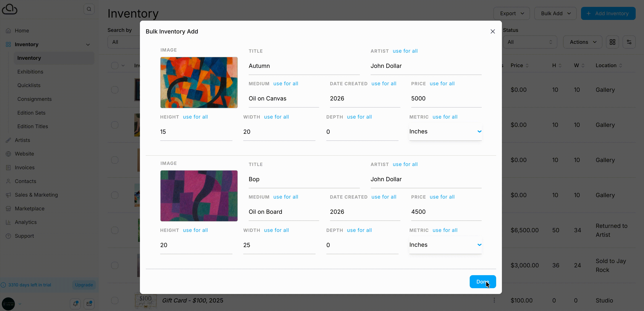Screen dimensions: 644x311
Task: Click the Autumn artwork thumbnail
Action: point(199,83)
